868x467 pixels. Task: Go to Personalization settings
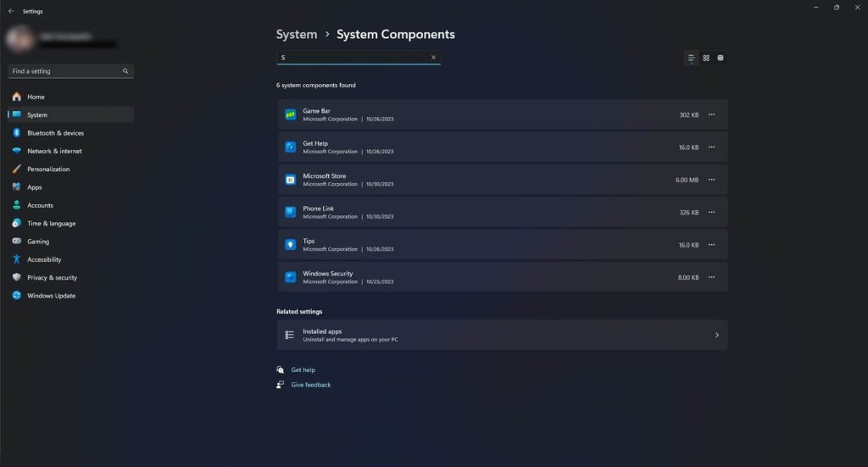tap(71, 169)
